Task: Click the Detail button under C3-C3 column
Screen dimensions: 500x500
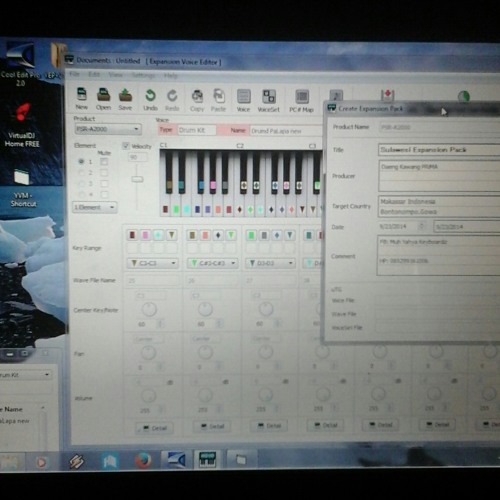Action: 155,428
